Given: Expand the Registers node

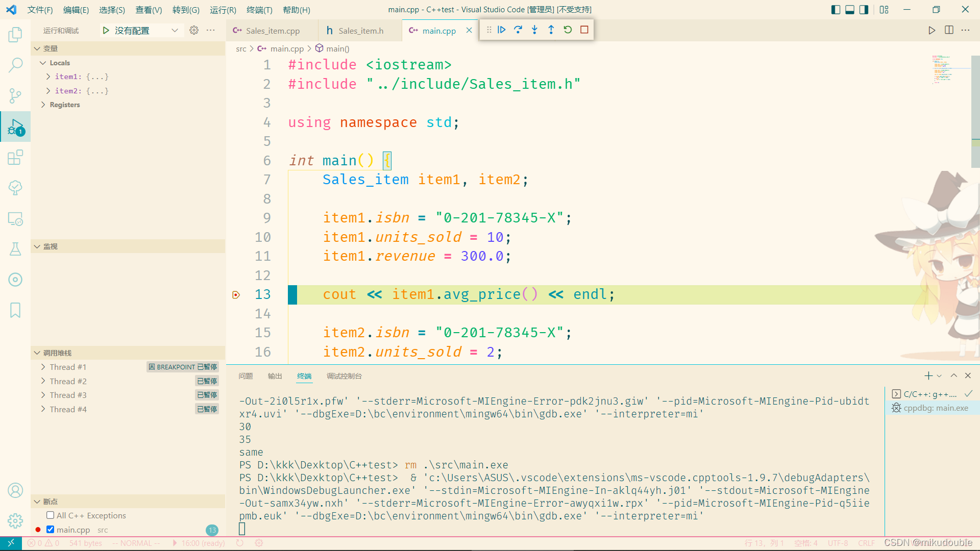Looking at the screenshot, I should (x=43, y=105).
